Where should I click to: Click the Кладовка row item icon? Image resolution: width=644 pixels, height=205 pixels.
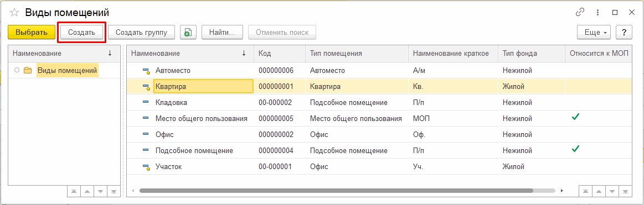146,103
